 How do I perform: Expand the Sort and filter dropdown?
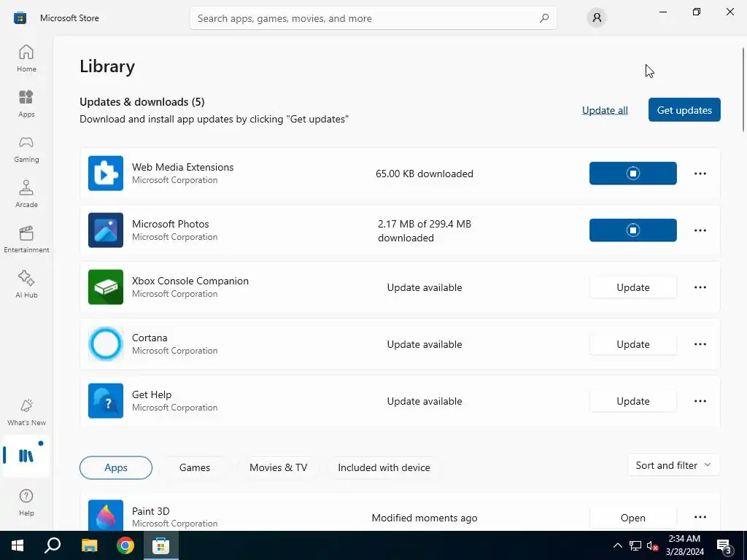coord(673,465)
